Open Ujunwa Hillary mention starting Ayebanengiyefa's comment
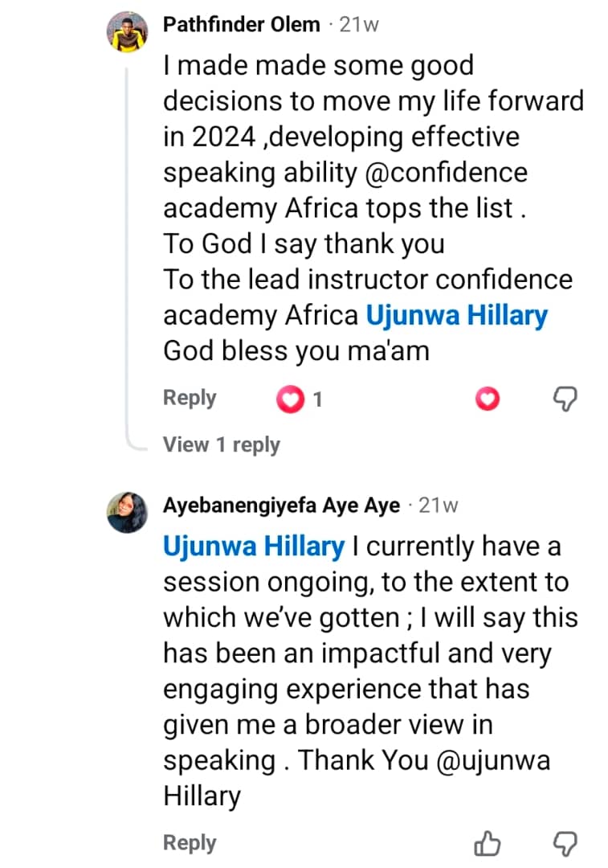Viewport: 608px width, 868px height. click(253, 547)
